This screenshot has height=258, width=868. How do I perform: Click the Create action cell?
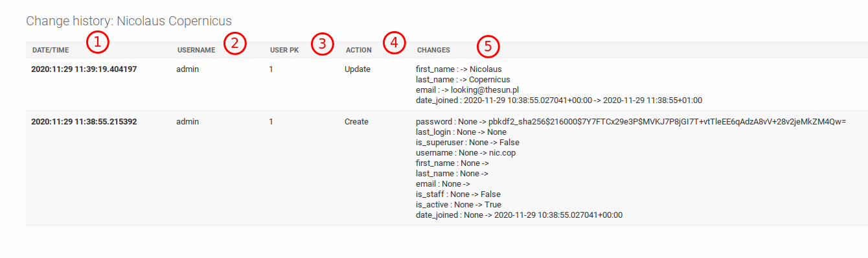[356, 121]
